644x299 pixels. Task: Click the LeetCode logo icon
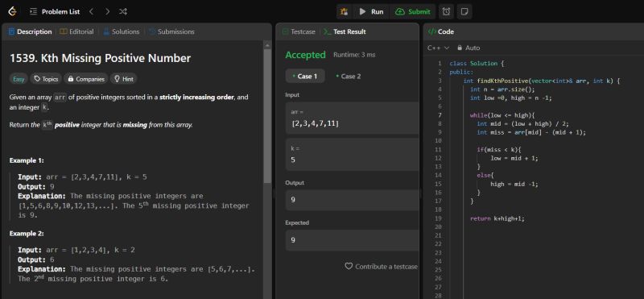click(x=12, y=11)
